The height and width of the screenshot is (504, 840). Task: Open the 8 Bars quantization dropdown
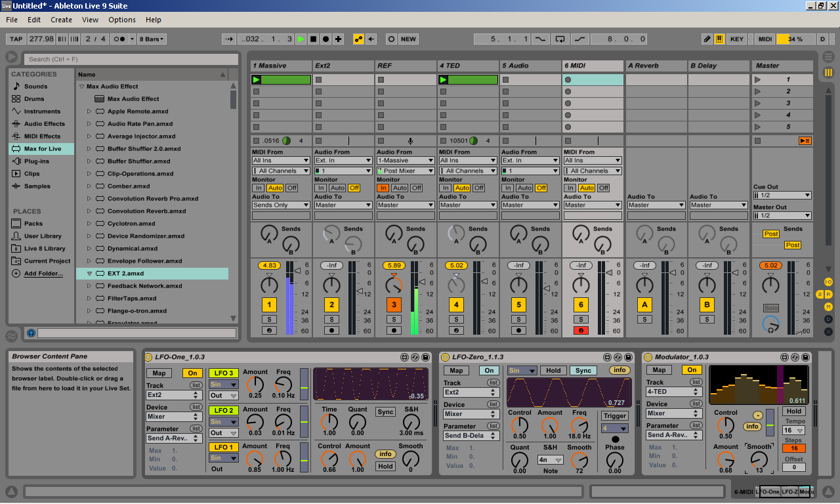[152, 39]
